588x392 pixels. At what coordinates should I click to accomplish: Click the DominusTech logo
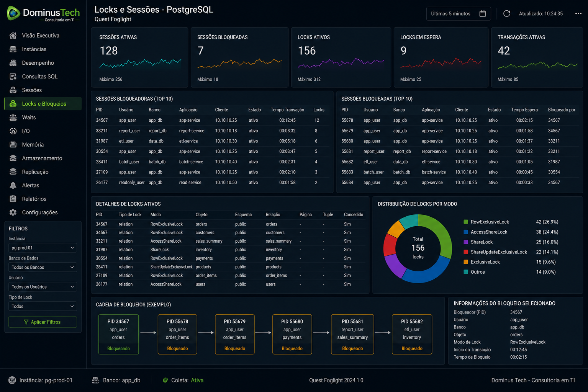tap(43, 14)
